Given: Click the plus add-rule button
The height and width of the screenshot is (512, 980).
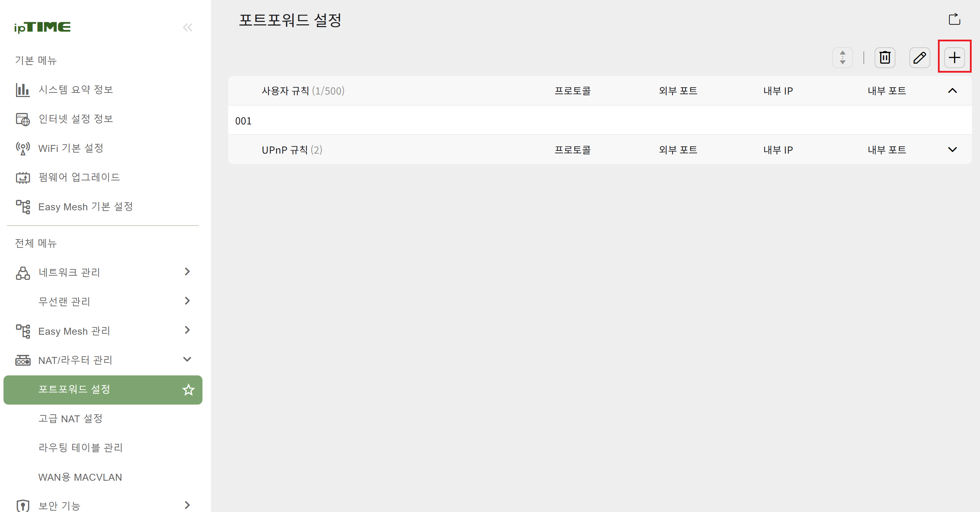Looking at the screenshot, I should [954, 58].
